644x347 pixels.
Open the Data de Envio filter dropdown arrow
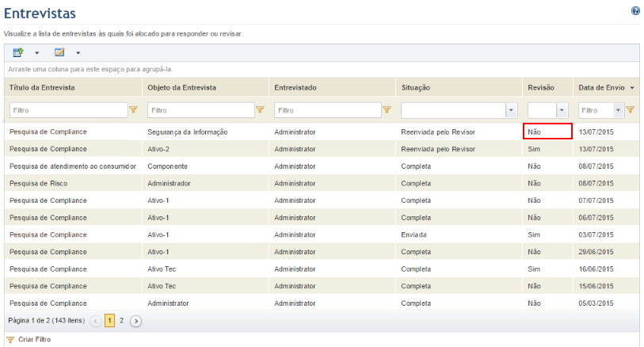click(618, 110)
